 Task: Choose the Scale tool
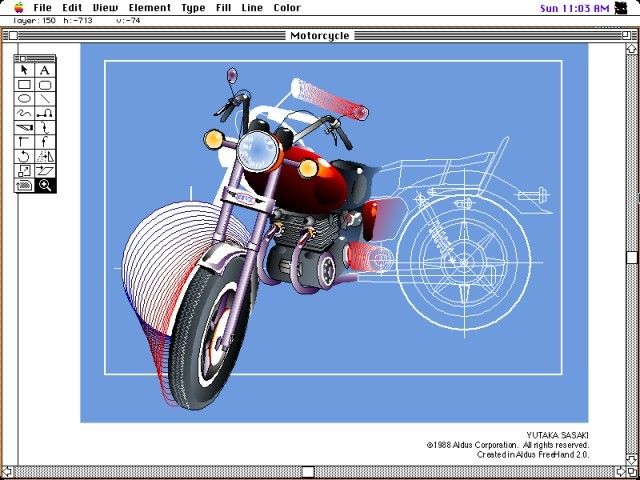point(25,171)
